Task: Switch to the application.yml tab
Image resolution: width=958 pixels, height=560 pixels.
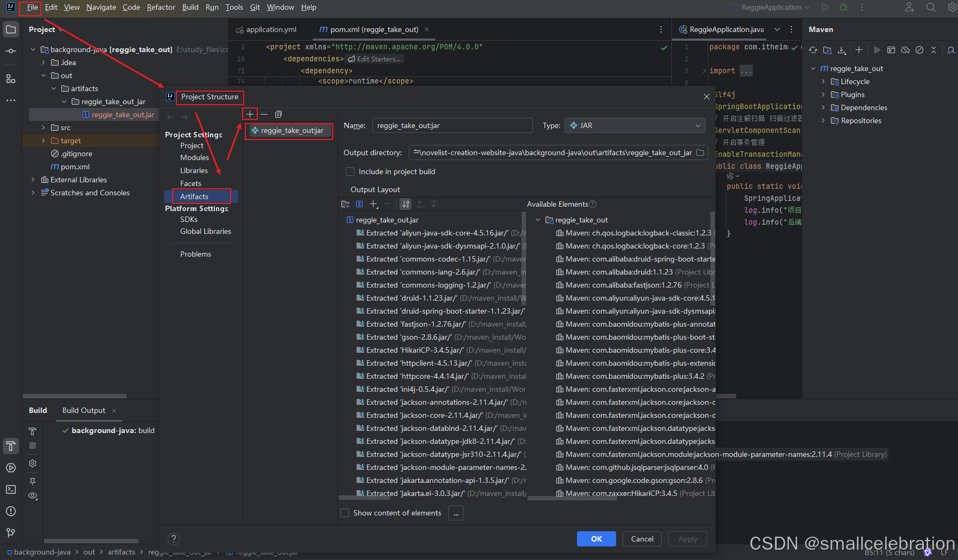Action: pos(271,29)
